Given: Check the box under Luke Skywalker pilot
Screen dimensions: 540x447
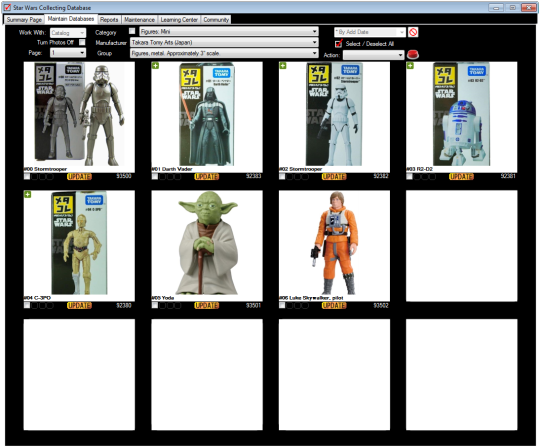Looking at the screenshot, I should (282, 305).
